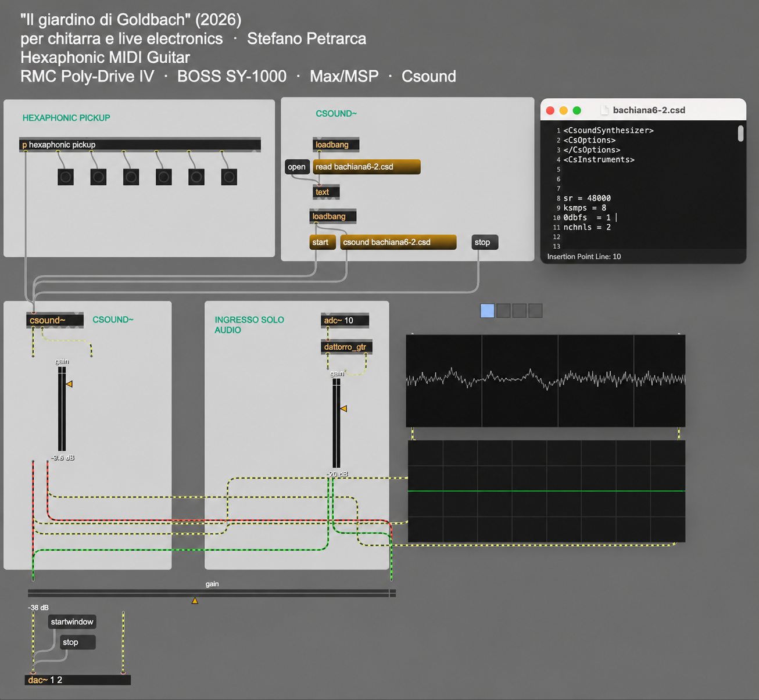Click the open message box
Screen dimensions: 759x700
296,167
